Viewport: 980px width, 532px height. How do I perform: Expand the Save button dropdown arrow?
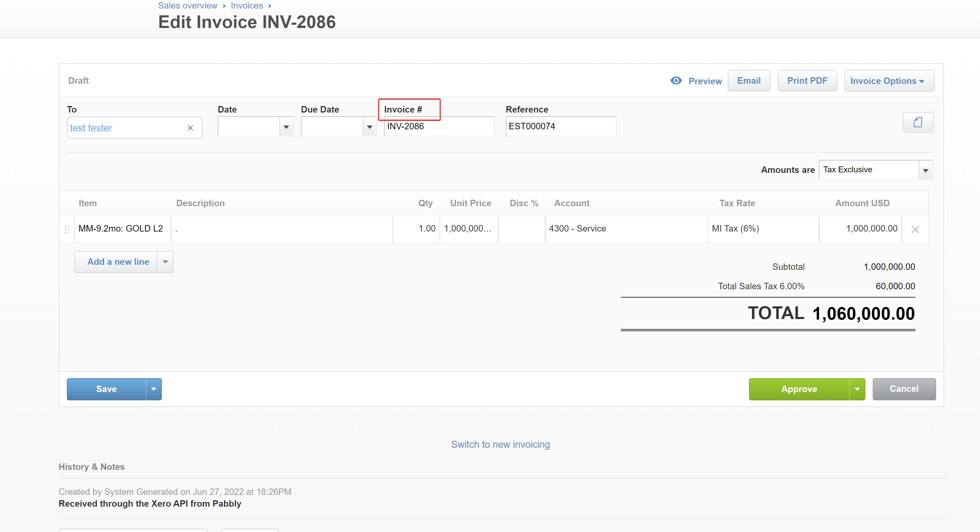154,389
